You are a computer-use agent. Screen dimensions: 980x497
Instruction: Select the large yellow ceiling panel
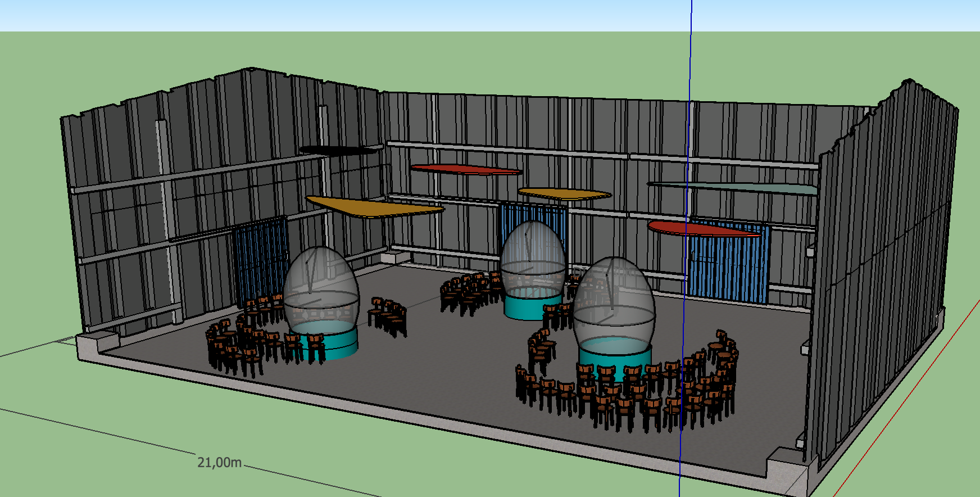(x=374, y=207)
